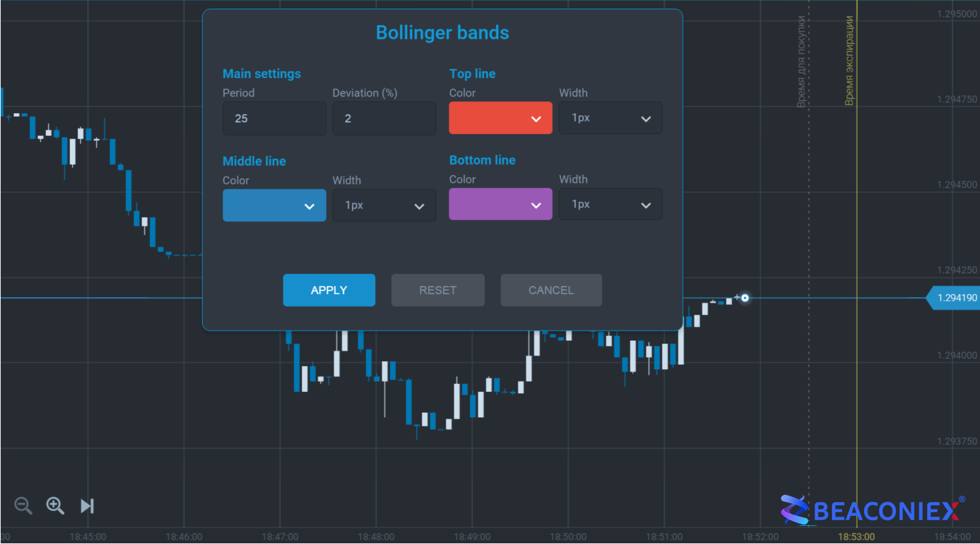Click the zoom in magnifier icon
The width and height of the screenshot is (980, 544).
point(55,506)
